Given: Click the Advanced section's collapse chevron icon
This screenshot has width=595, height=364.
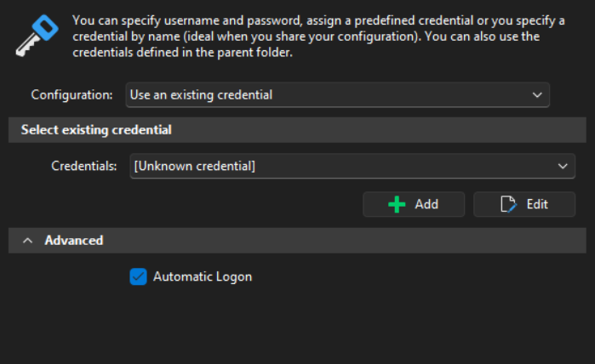Looking at the screenshot, I should (28, 241).
